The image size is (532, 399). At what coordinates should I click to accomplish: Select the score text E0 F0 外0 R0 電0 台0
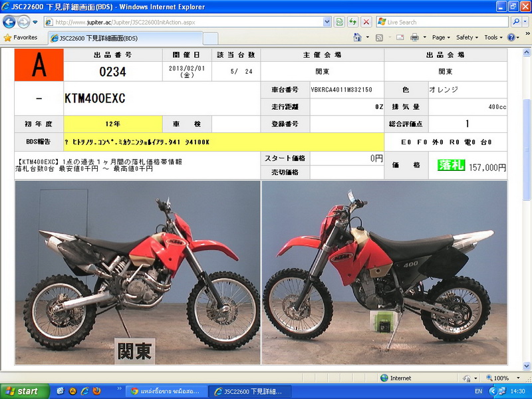tap(446, 142)
